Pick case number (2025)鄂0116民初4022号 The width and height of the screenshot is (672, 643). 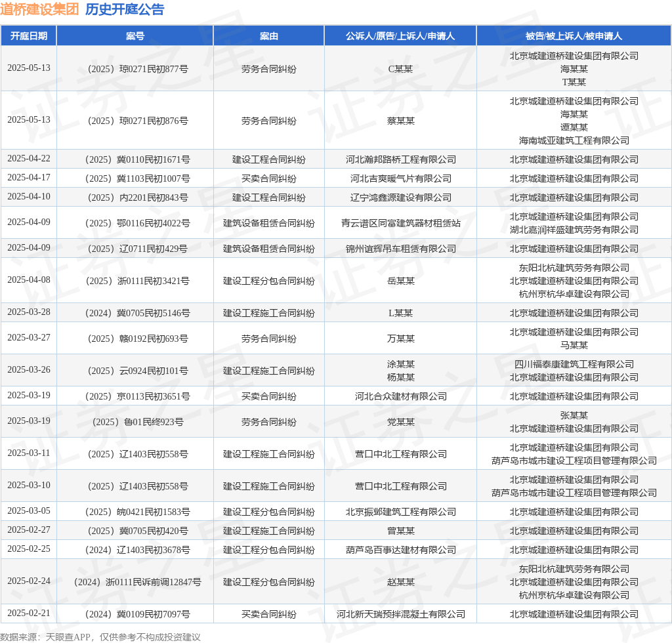[x=138, y=223]
